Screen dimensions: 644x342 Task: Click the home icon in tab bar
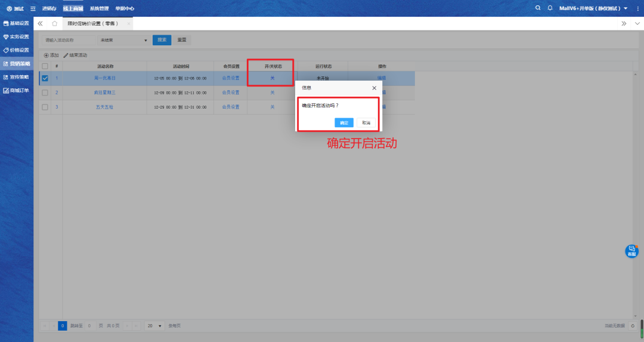coord(54,23)
